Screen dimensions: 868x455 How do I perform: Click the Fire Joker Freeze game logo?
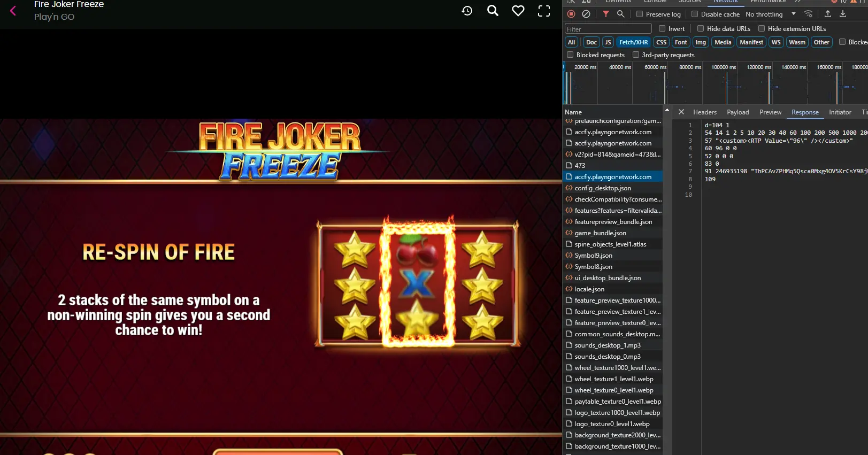280,151
